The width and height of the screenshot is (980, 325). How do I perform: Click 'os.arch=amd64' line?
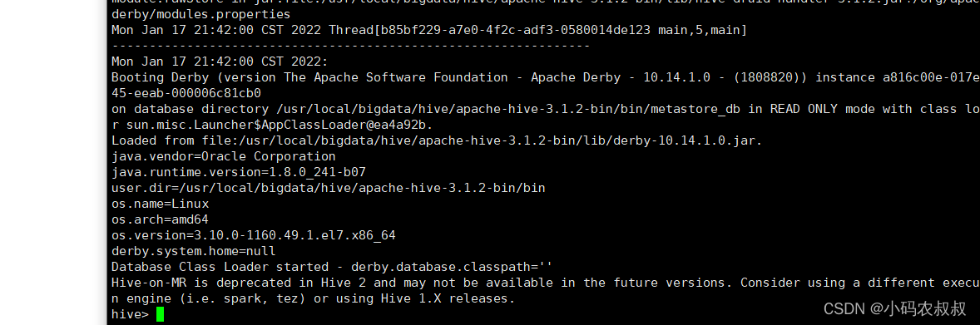pos(160,219)
